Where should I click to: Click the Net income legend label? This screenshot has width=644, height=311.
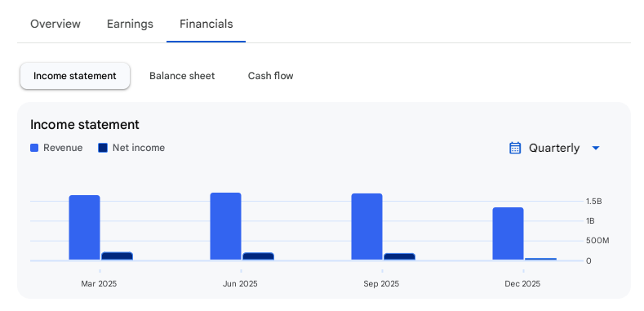click(139, 148)
